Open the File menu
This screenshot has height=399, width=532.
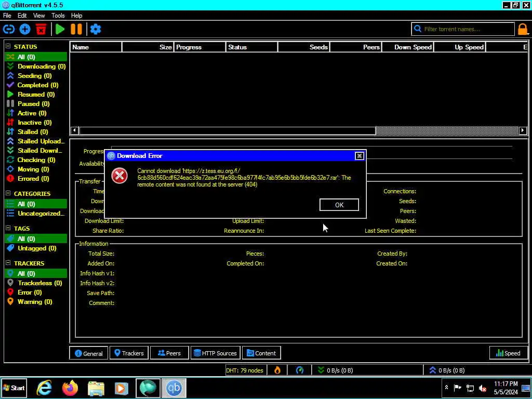pos(7,16)
